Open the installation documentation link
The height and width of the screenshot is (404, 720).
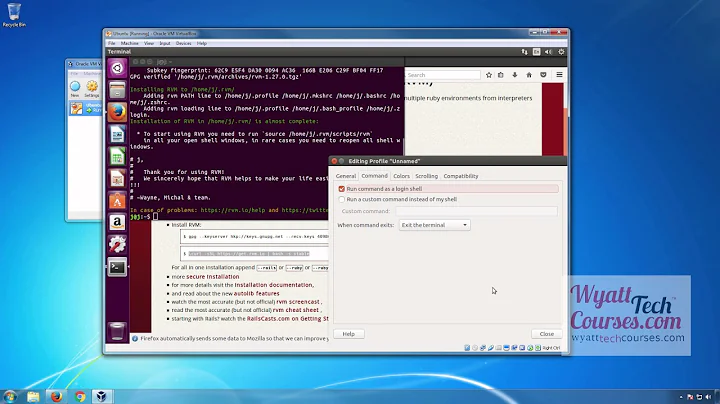click(x=274, y=285)
